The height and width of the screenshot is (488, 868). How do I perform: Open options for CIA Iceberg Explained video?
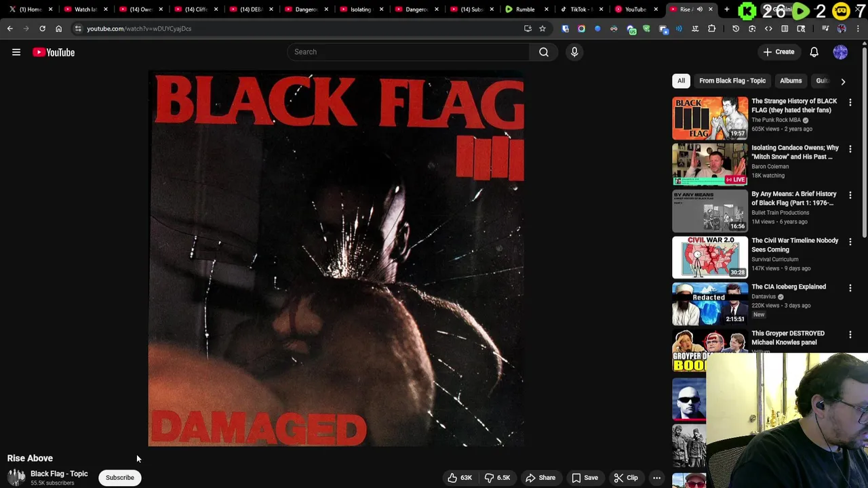850,288
